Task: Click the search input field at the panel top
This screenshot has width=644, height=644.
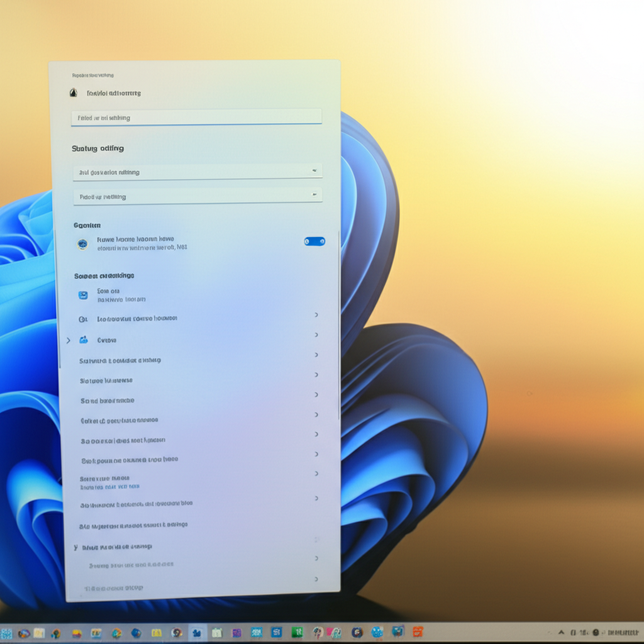Action: coord(196,118)
